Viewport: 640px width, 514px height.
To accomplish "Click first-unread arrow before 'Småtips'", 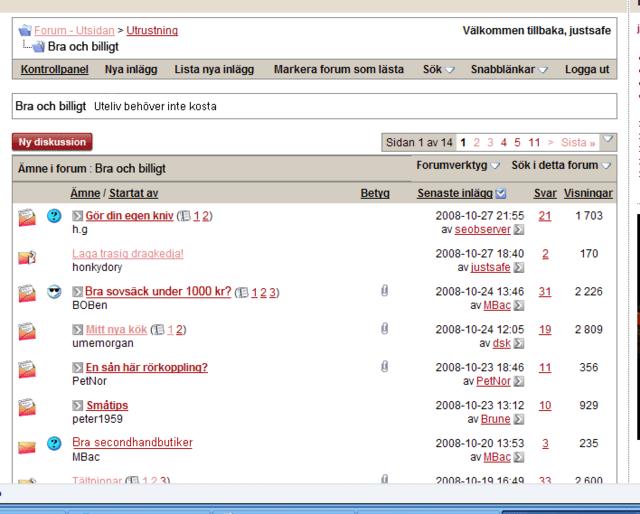I will click(78, 406).
